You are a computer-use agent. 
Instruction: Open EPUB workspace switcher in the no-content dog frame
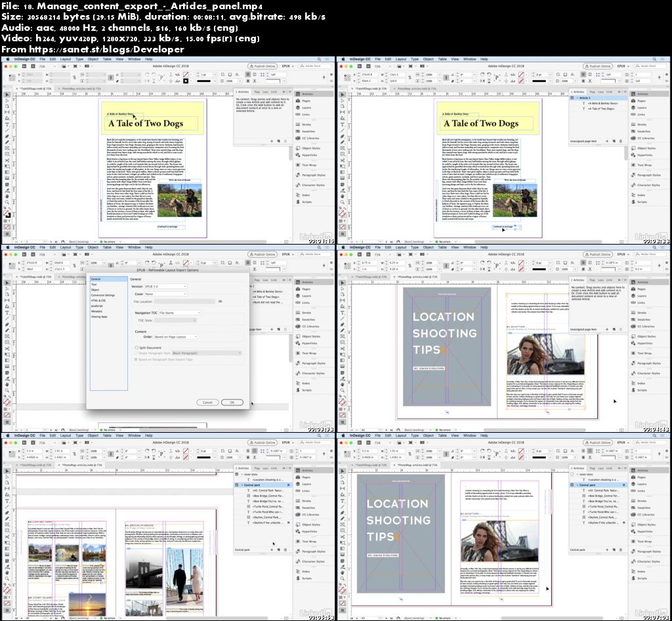(287, 66)
